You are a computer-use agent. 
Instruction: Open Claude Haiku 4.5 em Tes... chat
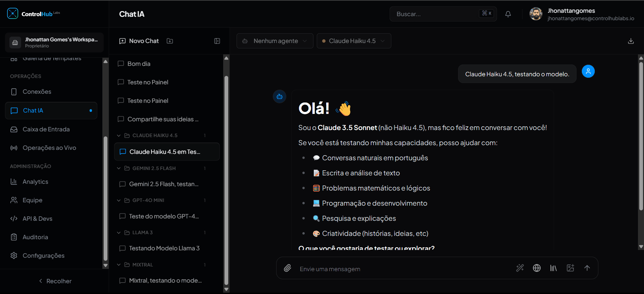[x=167, y=152]
